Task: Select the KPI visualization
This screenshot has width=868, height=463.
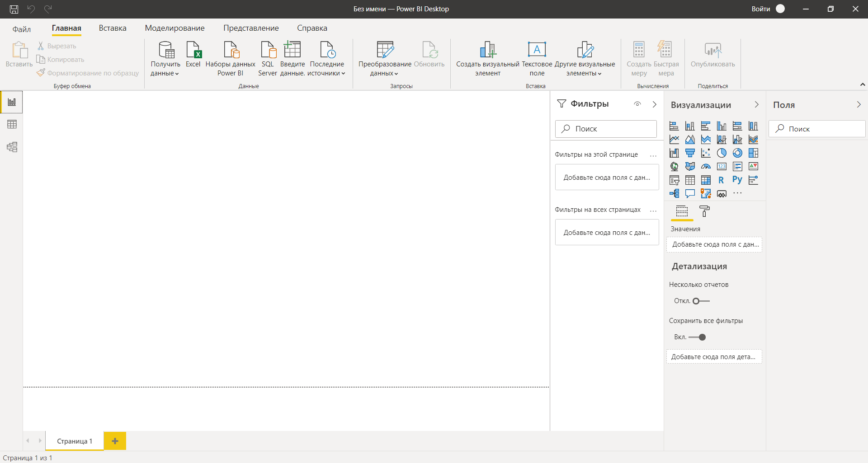Action: pyautogui.click(x=753, y=167)
